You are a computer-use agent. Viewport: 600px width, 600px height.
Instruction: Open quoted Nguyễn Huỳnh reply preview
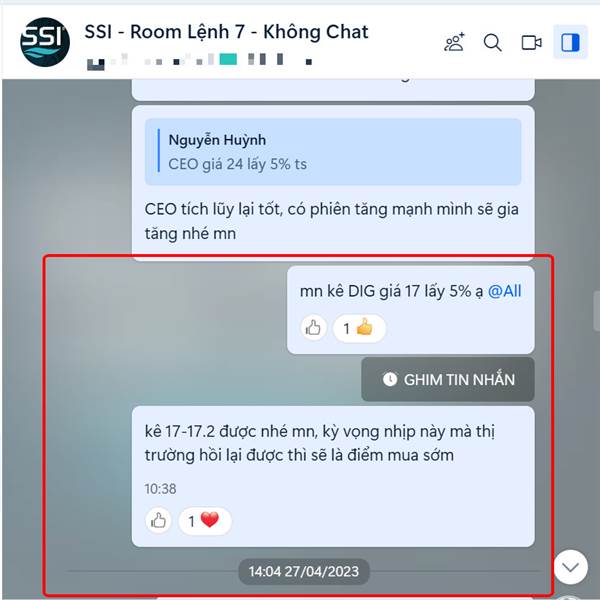click(333, 152)
